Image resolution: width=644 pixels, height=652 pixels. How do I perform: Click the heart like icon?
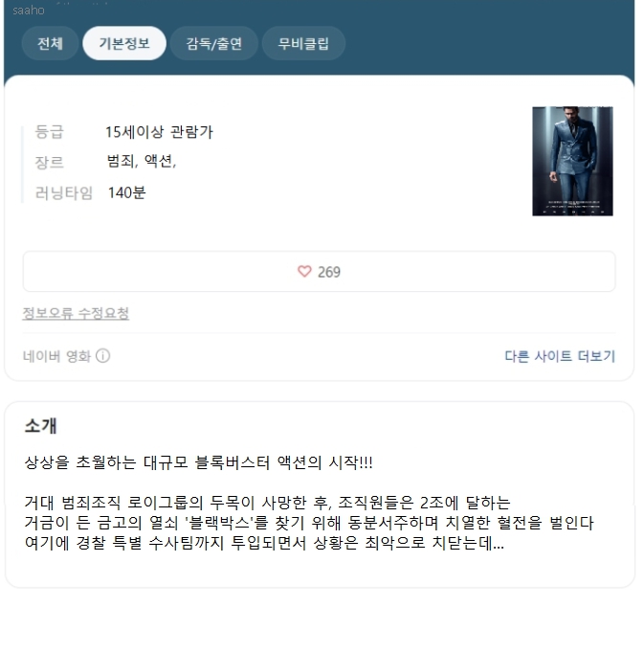(x=304, y=272)
